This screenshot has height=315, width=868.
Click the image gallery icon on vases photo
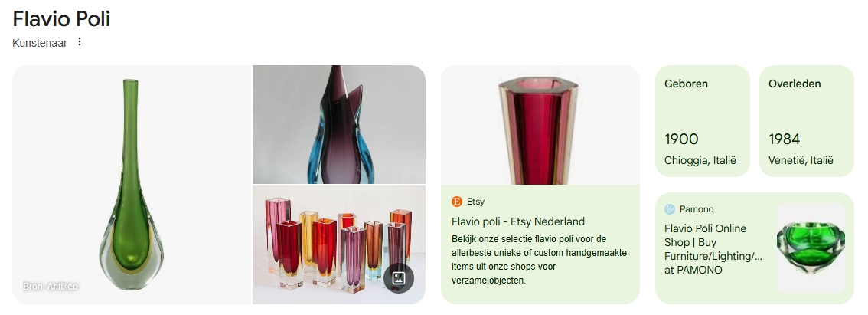click(399, 278)
